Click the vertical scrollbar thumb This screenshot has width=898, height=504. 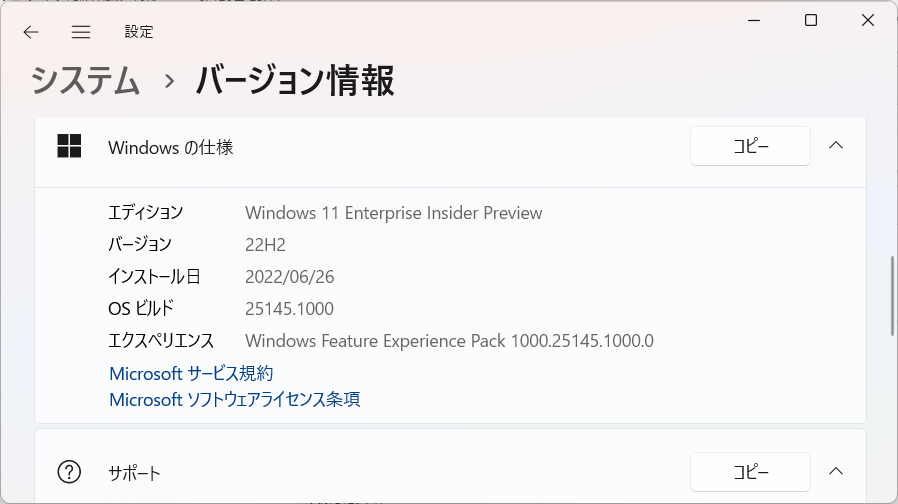[892, 297]
